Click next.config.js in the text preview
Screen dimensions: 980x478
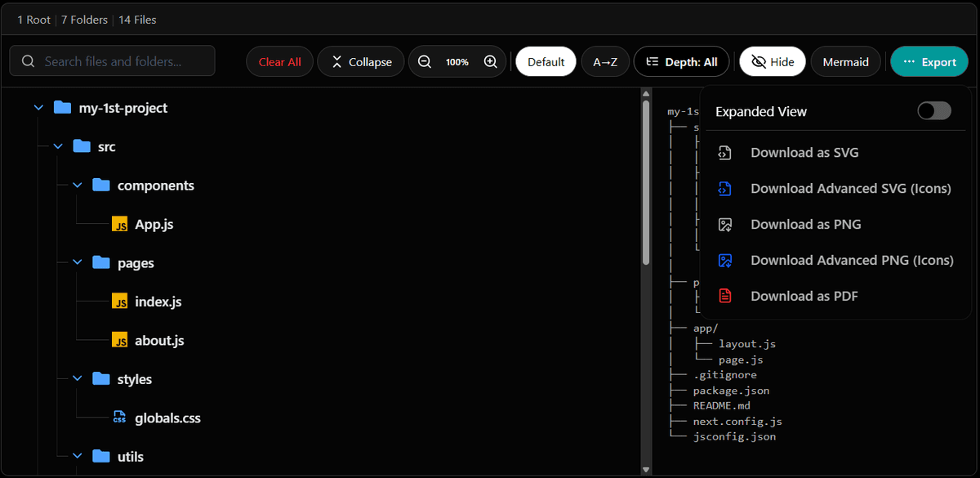[738, 422]
